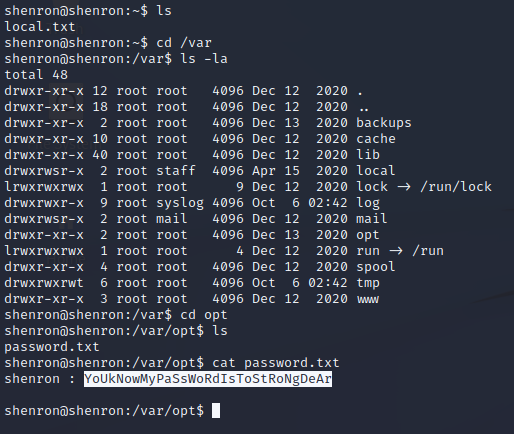Click the password.txt filename in ls output
514x434 pixels.
pos(52,347)
